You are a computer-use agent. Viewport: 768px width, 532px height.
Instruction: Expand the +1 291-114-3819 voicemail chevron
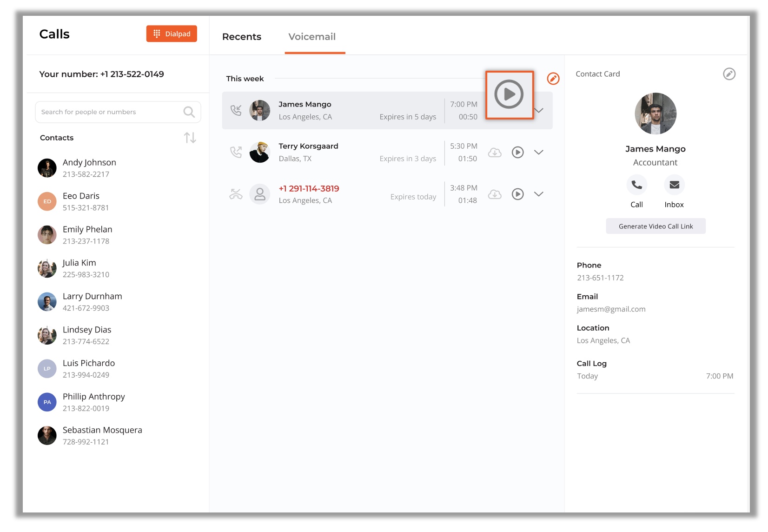click(x=539, y=194)
